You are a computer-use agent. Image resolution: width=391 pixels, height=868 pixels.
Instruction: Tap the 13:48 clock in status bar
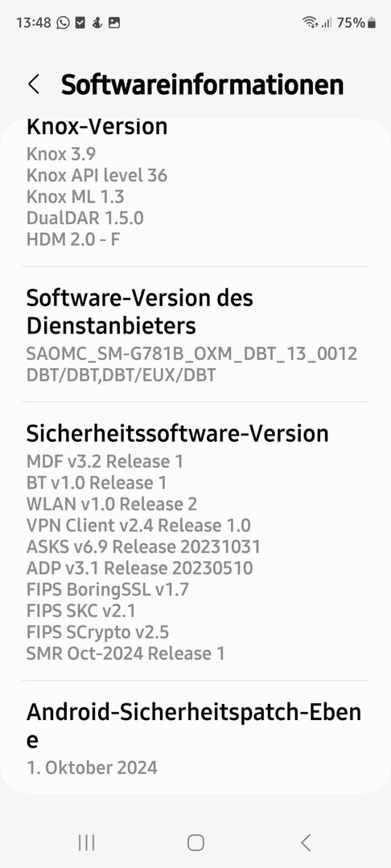pos(33,23)
